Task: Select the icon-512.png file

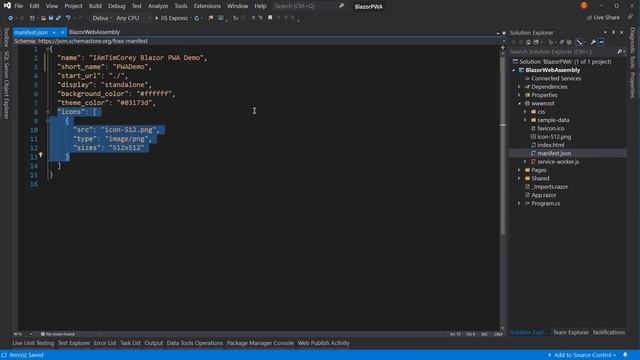Action: pyautogui.click(x=554, y=137)
